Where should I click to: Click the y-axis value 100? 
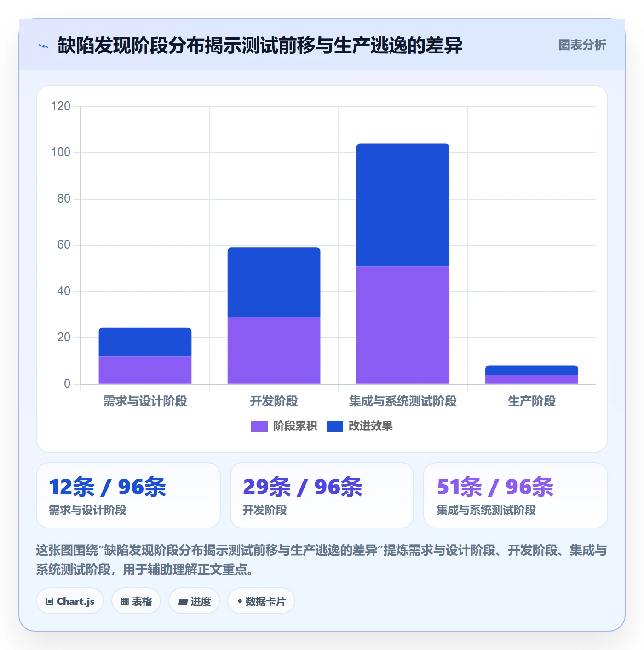click(61, 152)
